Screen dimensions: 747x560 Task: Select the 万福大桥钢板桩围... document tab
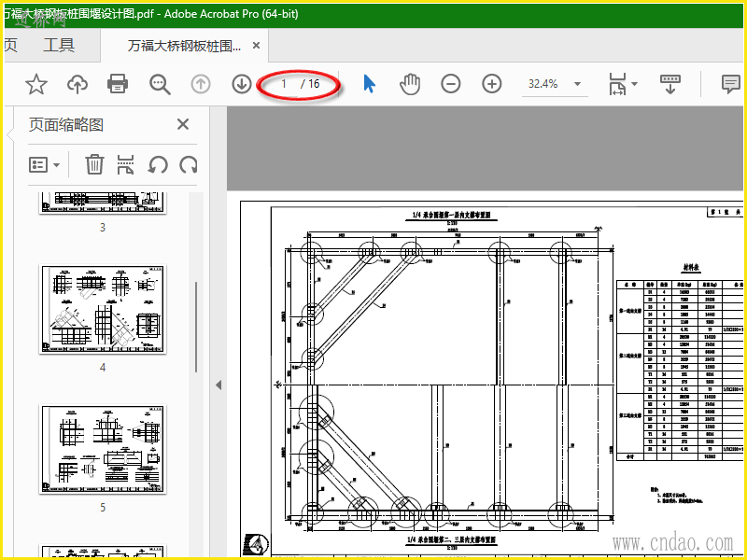pos(184,46)
